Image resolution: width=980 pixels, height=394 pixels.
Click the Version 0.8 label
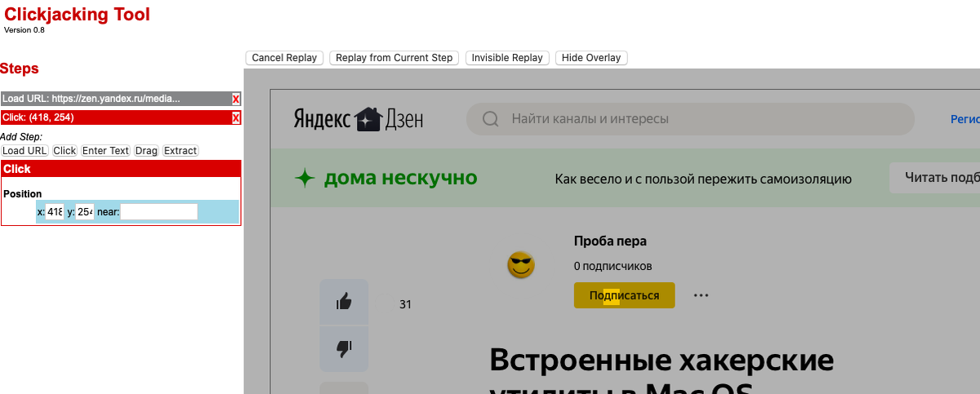click(24, 29)
